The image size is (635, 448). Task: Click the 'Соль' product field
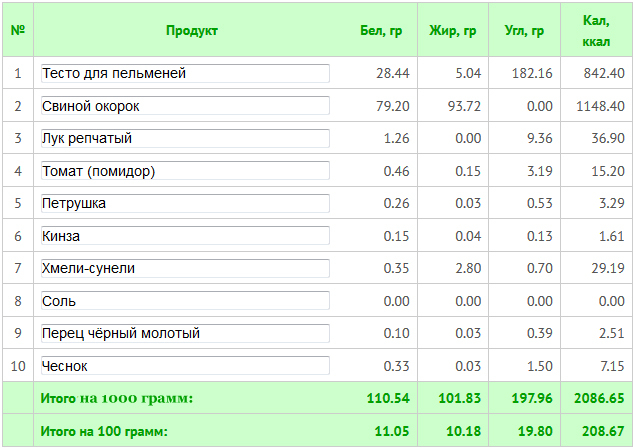tap(185, 301)
